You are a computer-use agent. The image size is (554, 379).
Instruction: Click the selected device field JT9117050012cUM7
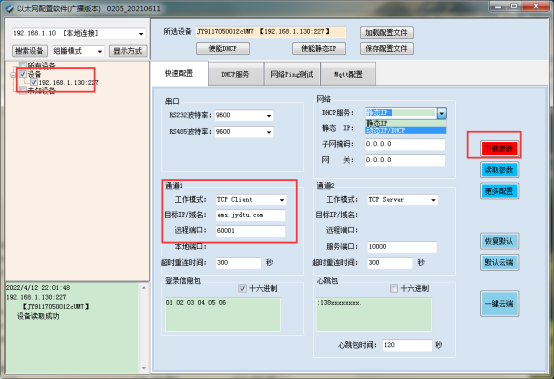click(271, 32)
